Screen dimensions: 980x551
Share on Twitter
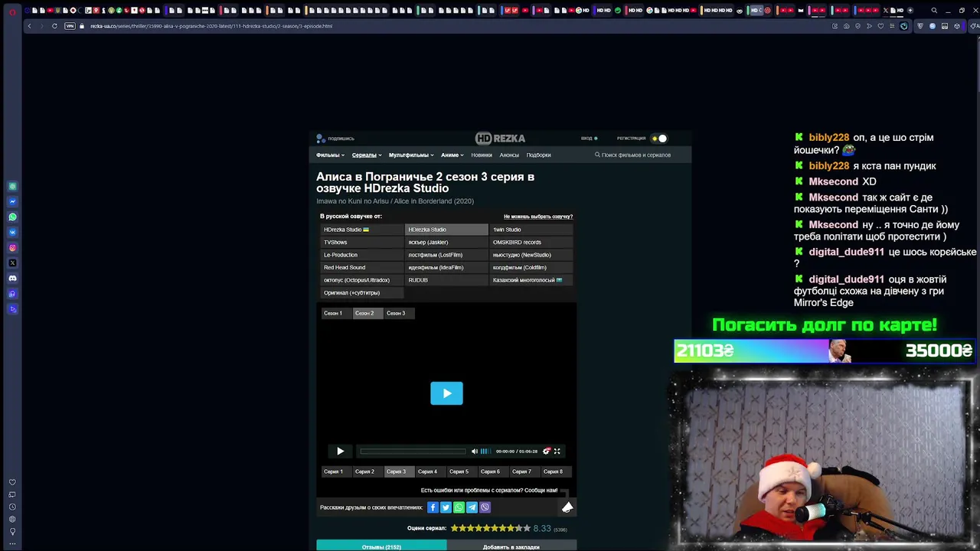[446, 507]
